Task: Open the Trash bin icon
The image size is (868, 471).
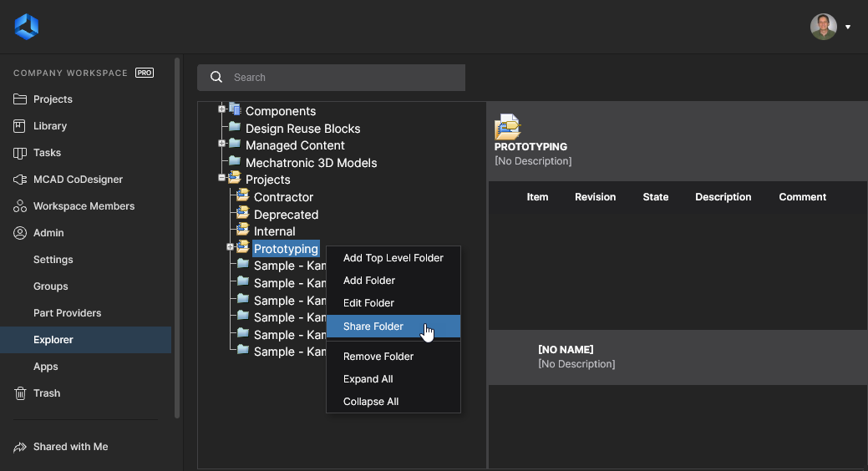Action: click(x=20, y=393)
